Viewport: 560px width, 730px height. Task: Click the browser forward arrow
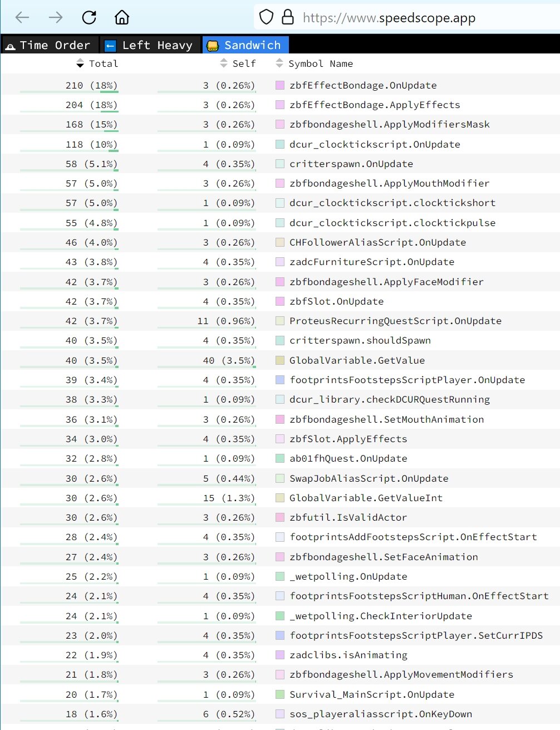tap(56, 18)
